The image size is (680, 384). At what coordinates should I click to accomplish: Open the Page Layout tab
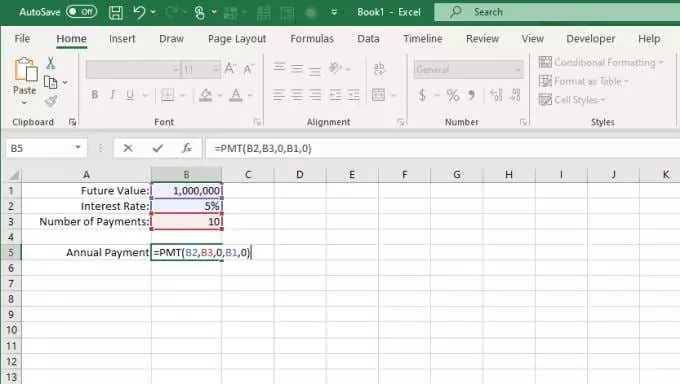[237, 39]
